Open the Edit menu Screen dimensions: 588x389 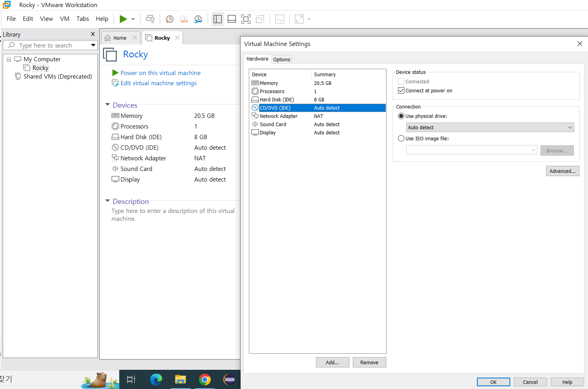coord(28,18)
